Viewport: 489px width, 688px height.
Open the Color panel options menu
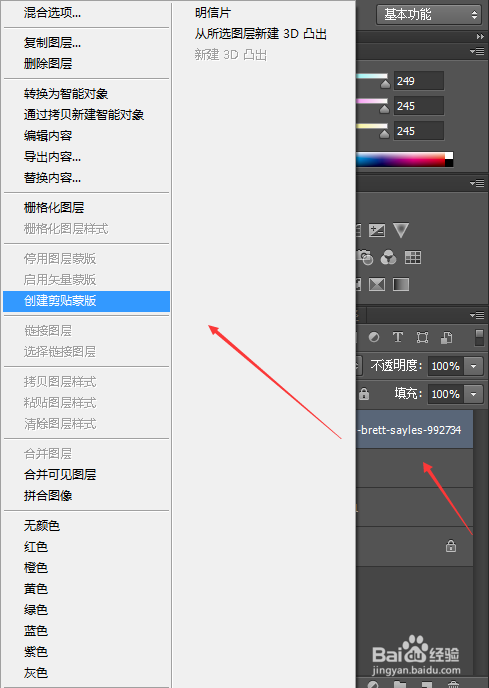coord(477,51)
